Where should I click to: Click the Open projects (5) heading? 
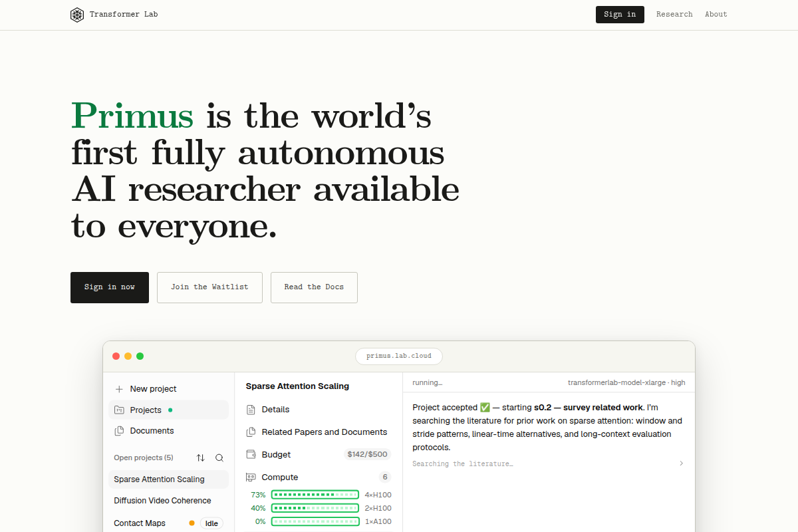point(144,458)
